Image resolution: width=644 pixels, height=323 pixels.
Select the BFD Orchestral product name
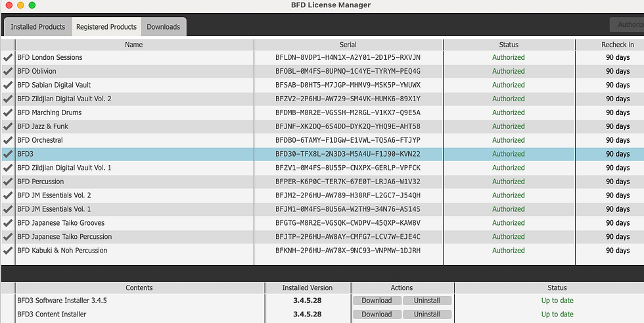40,140
